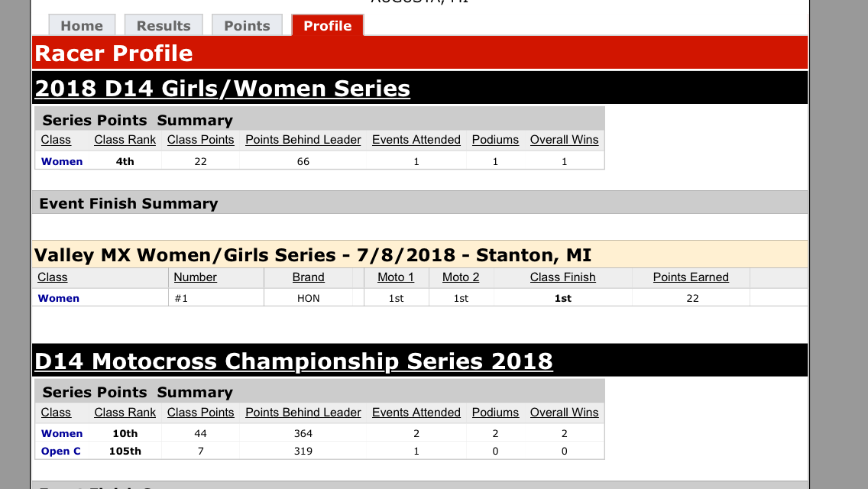This screenshot has height=489, width=868.
Task: Click Women class in Valley MX event row
Action: (x=59, y=299)
